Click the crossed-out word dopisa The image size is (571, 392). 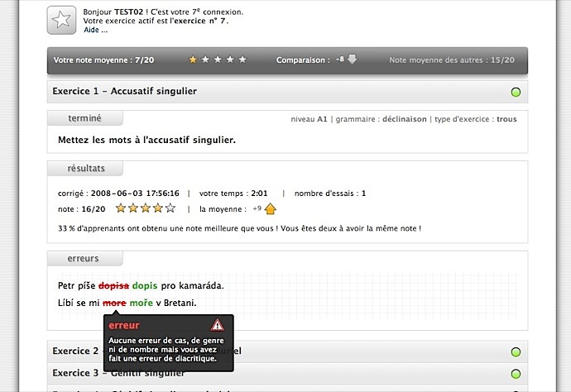click(113, 285)
